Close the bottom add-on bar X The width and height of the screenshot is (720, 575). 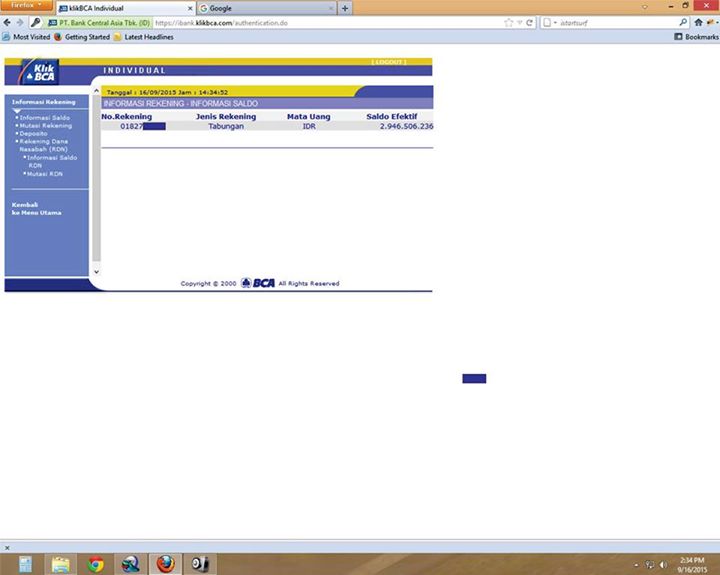pyautogui.click(x=7, y=547)
